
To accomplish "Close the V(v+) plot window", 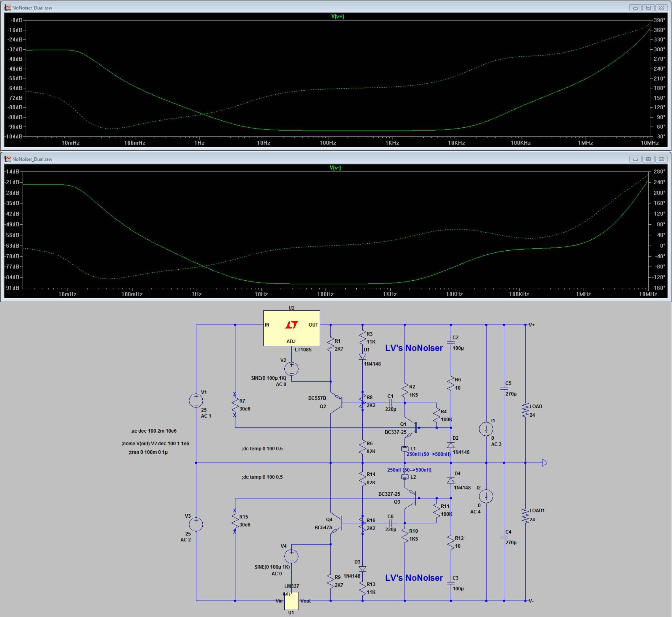I will [661, 8].
